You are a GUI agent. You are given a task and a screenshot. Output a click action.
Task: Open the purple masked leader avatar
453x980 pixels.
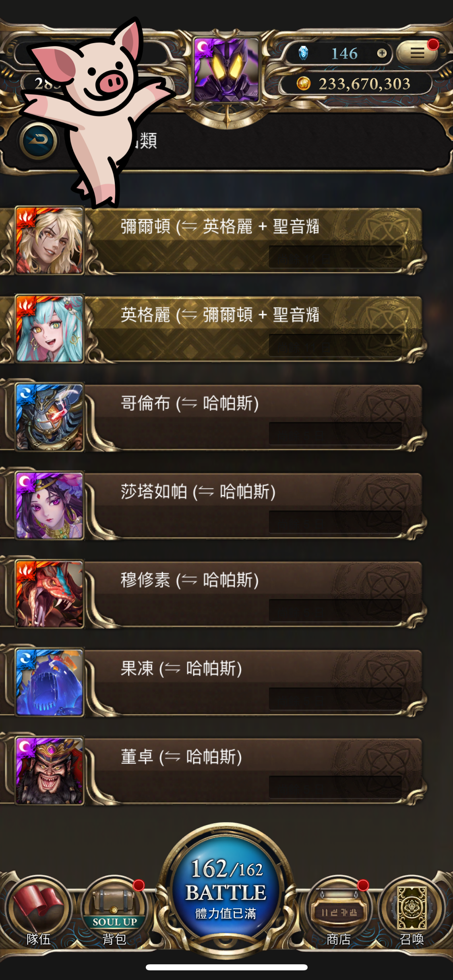coord(227,70)
